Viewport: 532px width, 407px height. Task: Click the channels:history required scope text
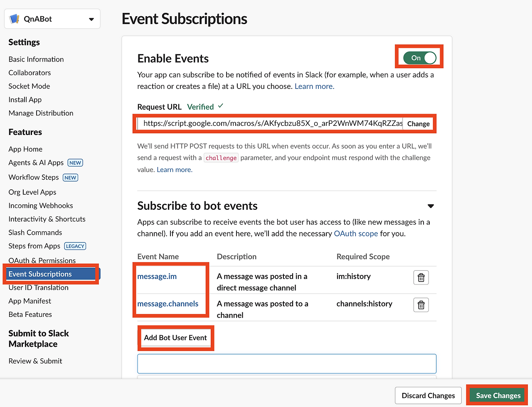(x=365, y=304)
